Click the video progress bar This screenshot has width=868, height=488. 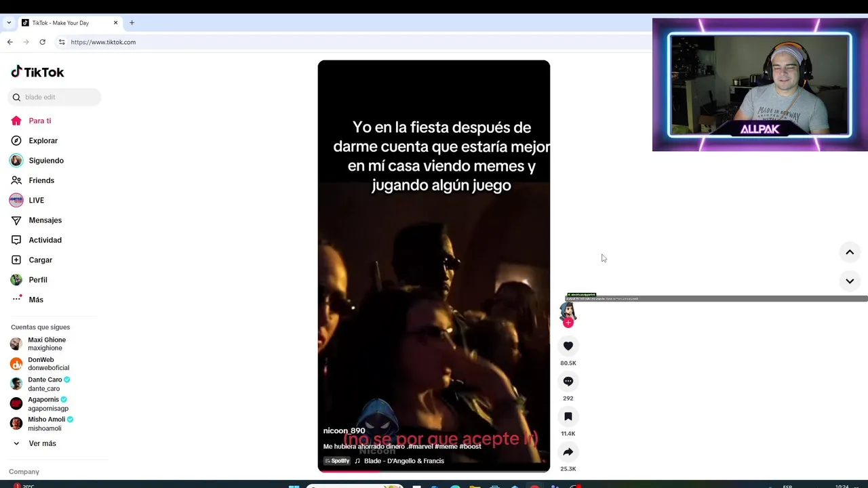(x=434, y=470)
